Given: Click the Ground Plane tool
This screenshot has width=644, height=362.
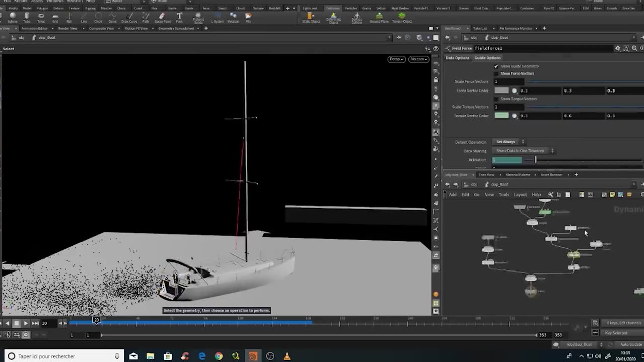Looking at the screenshot, I should (x=379, y=18).
